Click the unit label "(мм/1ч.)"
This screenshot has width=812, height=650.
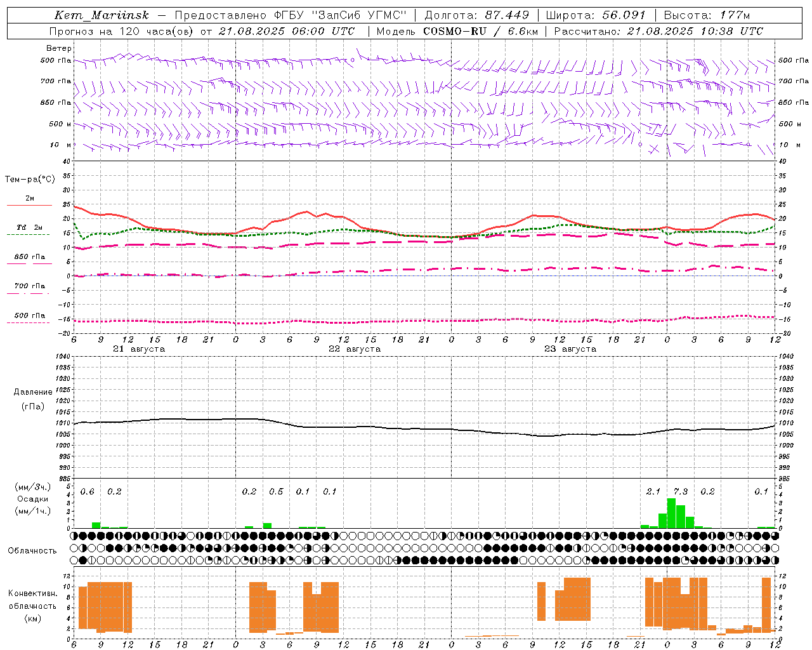(33, 511)
